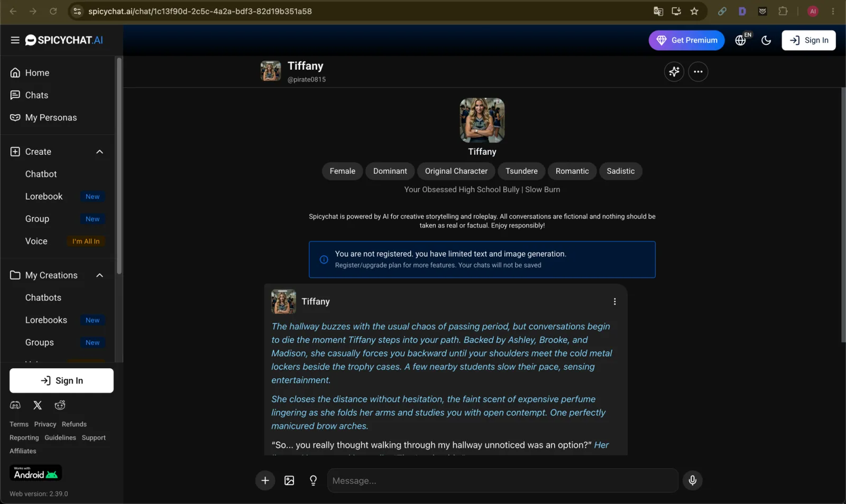Open the browser three-dot menu

point(833,11)
